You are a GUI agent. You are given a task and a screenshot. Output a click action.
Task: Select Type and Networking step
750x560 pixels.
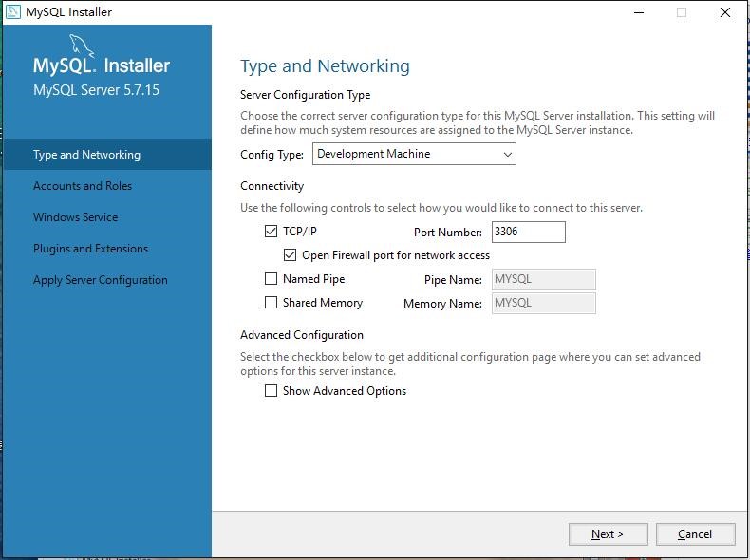point(86,155)
